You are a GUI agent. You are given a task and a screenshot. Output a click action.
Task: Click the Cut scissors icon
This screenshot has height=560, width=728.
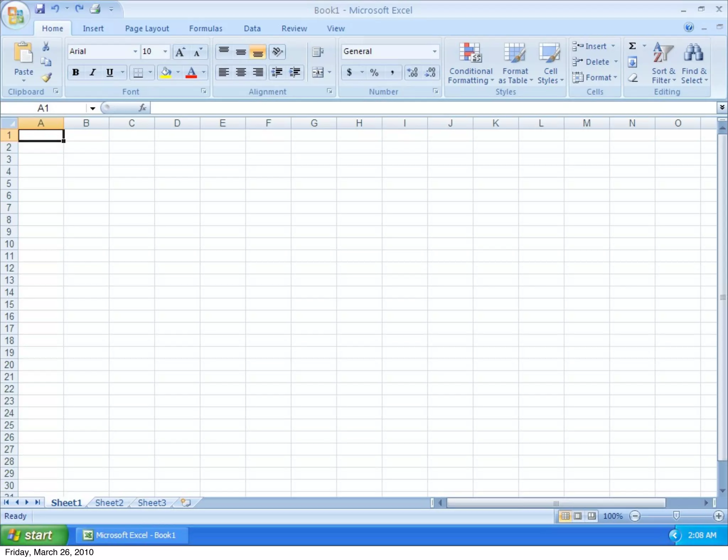click(46, 47)
